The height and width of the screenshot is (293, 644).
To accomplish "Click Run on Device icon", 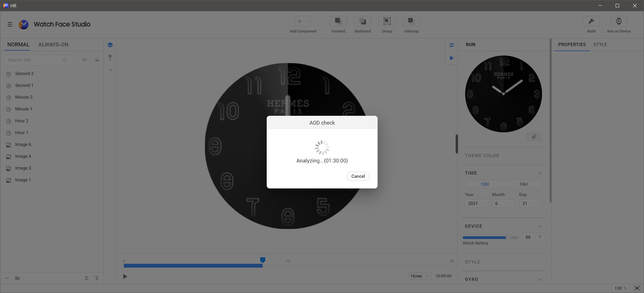I will [x=619, y=21].
